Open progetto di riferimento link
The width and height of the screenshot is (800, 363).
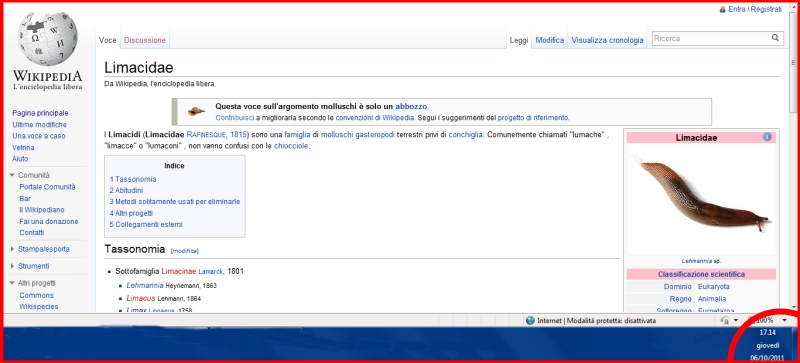(533, 117)
